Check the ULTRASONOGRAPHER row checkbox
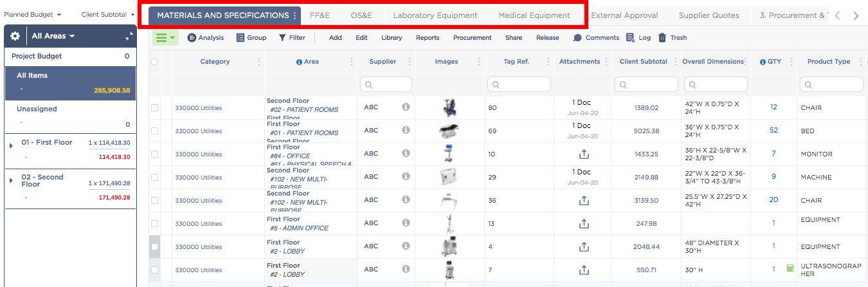 click(x=154, y=270)
